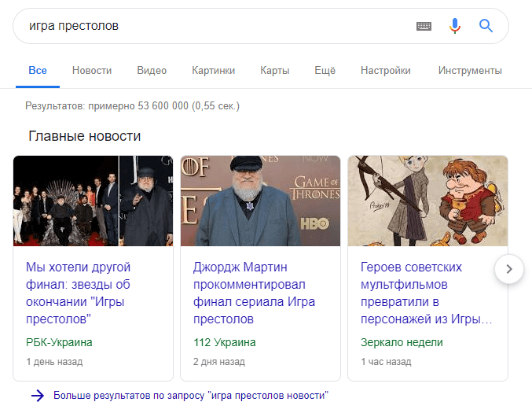Click the 1 день назад timestamp
The width and height of the screenshot is (532, 413).
[x=54, y=361]
